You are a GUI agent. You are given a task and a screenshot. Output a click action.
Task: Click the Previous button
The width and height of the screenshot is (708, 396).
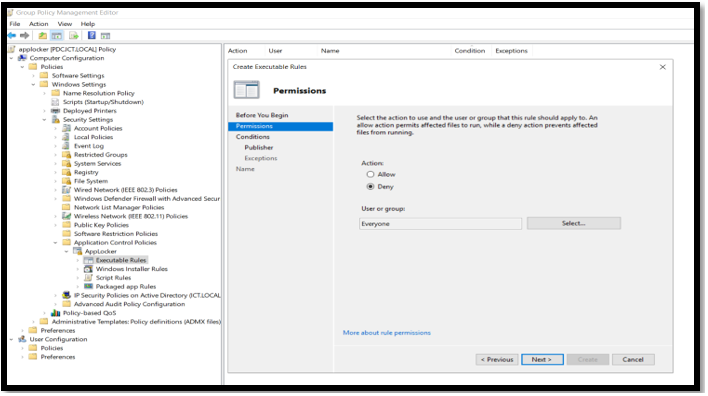click(x=497, y=359)
